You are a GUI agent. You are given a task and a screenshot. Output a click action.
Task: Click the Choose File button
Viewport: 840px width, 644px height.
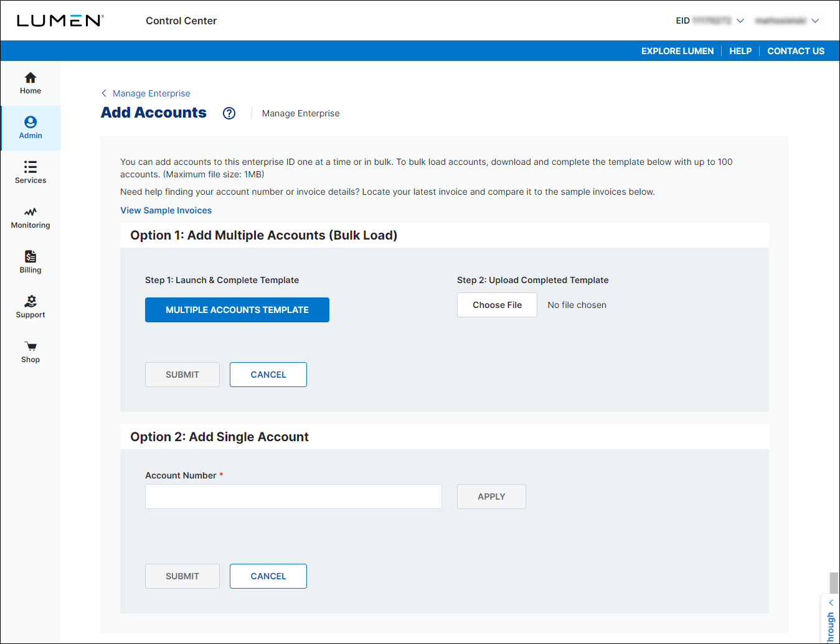[x=497, y=305]
